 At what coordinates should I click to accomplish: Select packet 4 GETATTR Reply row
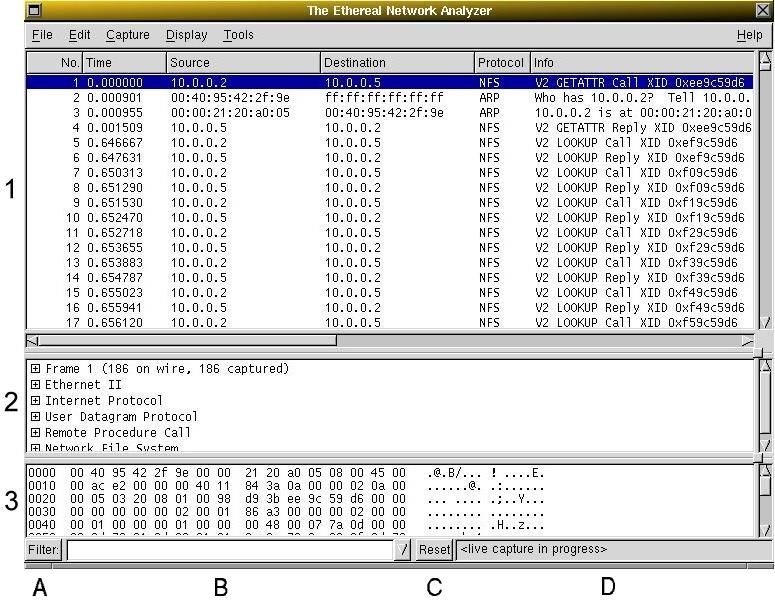click(389, 127)
